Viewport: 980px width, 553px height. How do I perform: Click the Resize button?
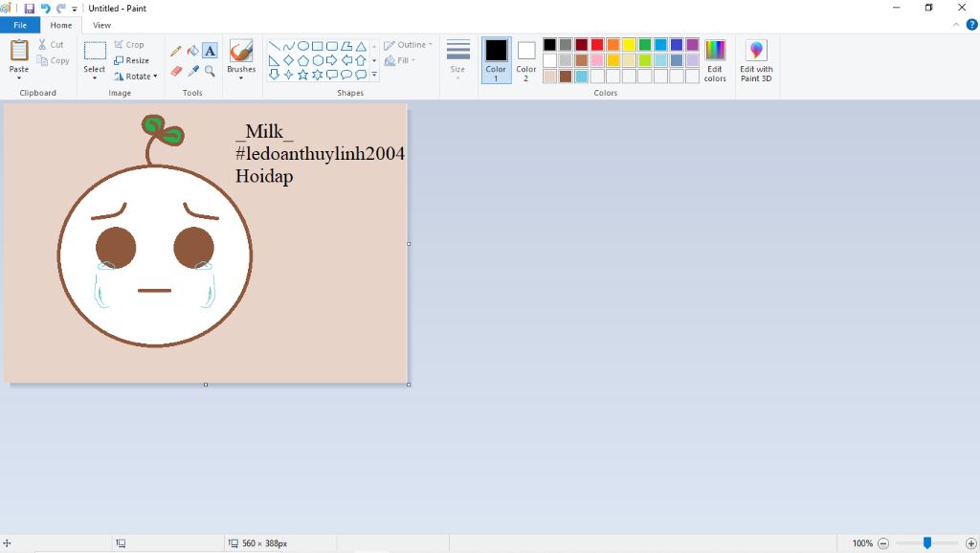pyautogui.click(x=132, y=60)
